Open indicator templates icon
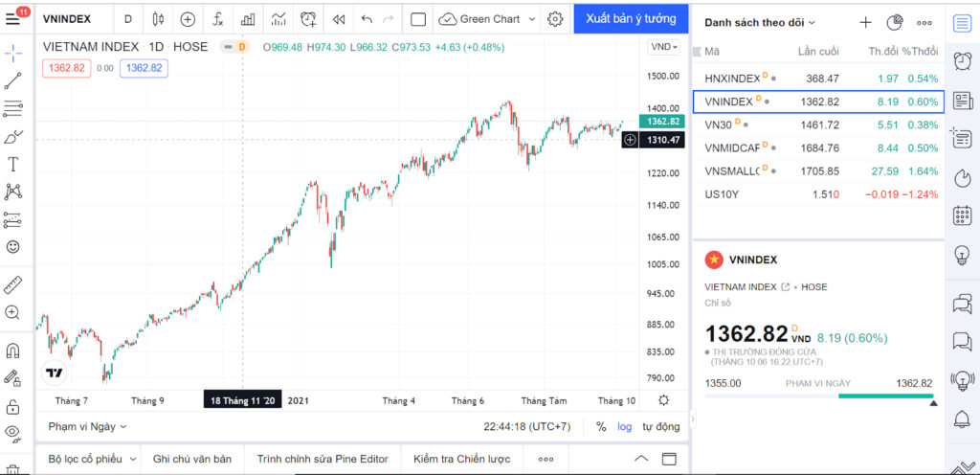This screenshot has height=475, width=980. click(278, 19)
